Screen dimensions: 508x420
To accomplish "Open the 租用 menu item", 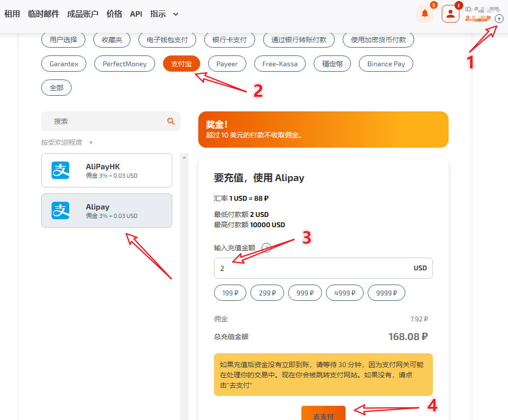I will tap(12, 14).
